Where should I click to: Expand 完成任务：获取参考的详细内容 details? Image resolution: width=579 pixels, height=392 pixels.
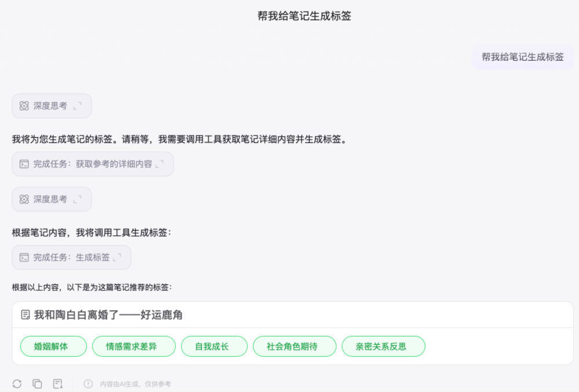click(160, 164)
